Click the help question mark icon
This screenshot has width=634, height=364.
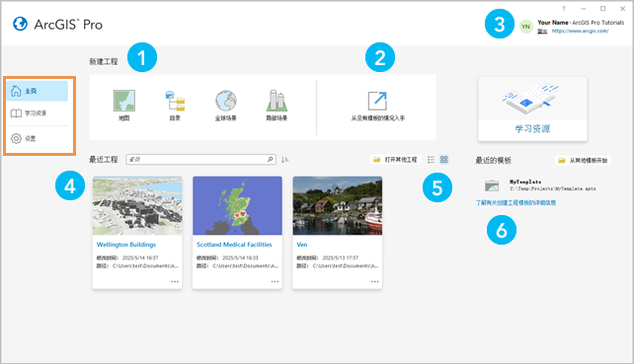[564, 9]
